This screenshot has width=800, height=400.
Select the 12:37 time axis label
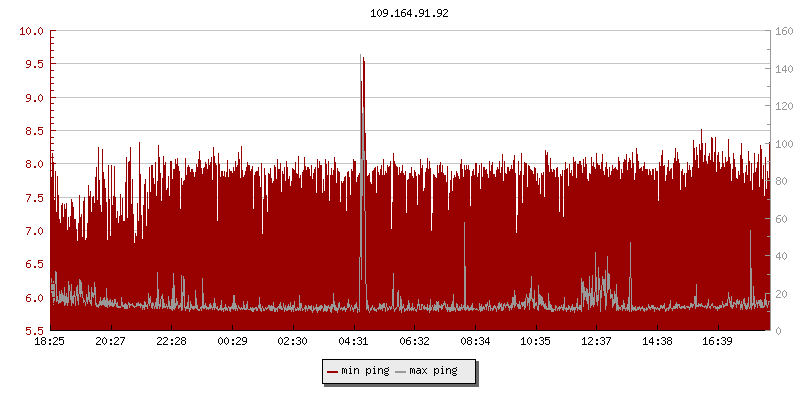(597, 342)
